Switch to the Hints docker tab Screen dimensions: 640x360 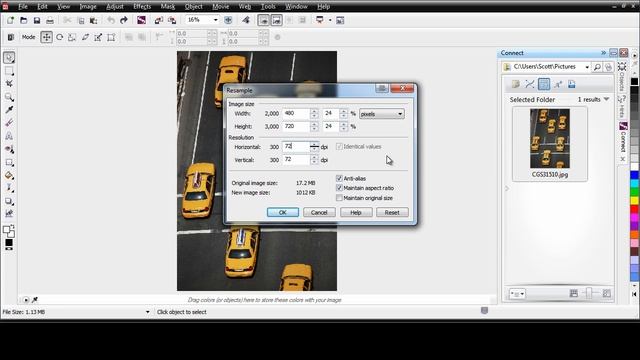click(x=622, y=106)
